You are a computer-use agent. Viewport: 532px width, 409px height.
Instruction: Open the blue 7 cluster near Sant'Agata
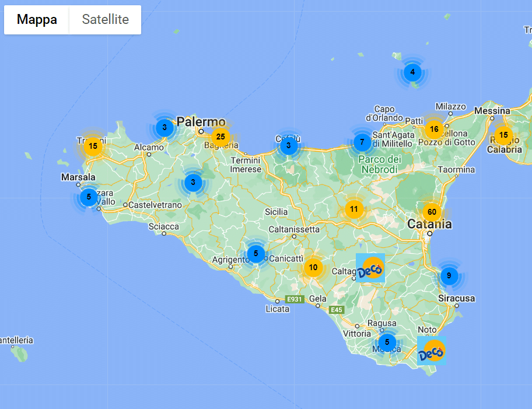coord(362,142)
